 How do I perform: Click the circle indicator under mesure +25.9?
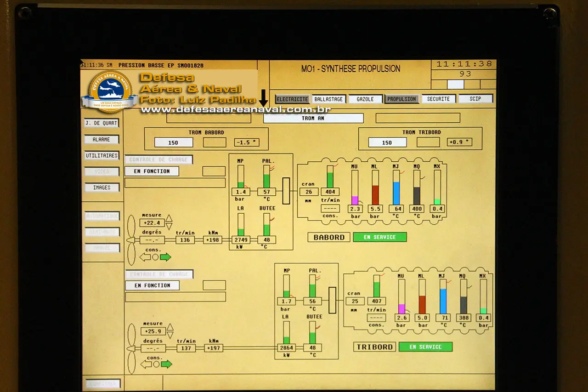tap(156, 364)
